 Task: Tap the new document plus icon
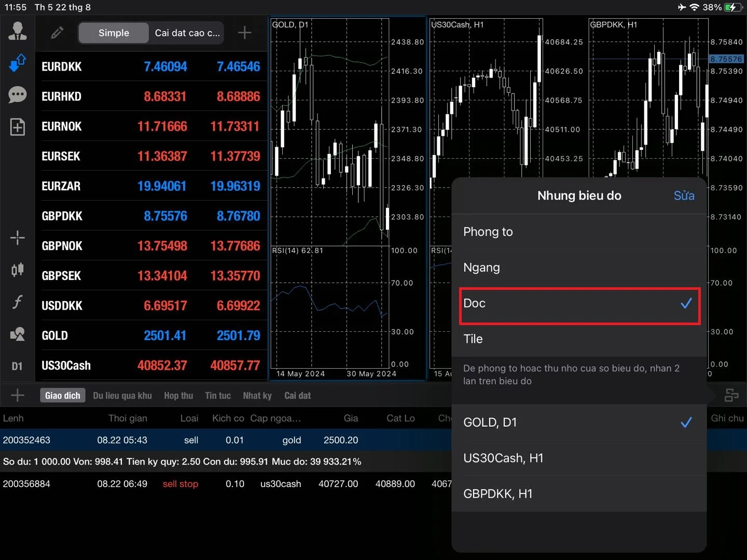coord(18,127)
